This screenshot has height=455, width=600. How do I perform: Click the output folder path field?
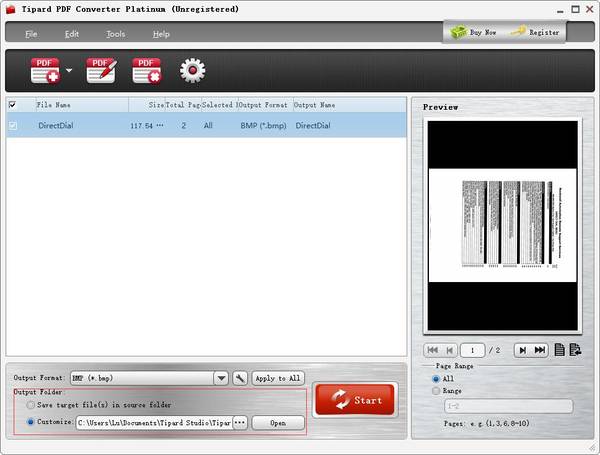[x=155, y=422]
